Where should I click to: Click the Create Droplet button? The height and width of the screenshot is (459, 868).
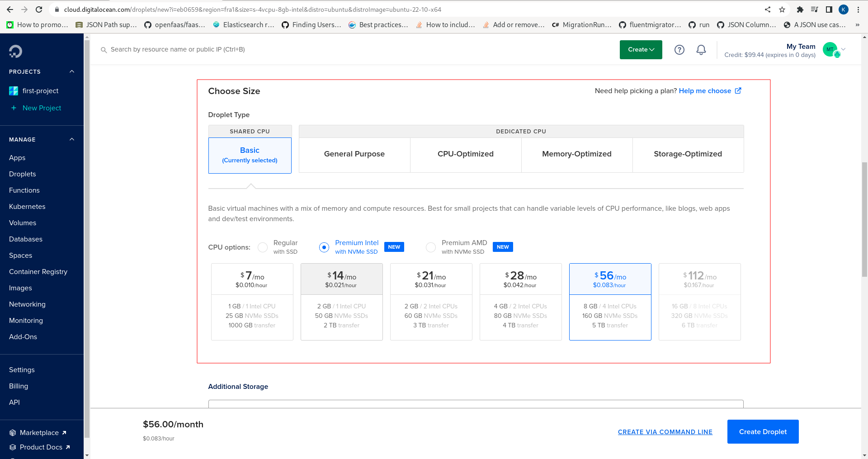[x=763, y=432]
